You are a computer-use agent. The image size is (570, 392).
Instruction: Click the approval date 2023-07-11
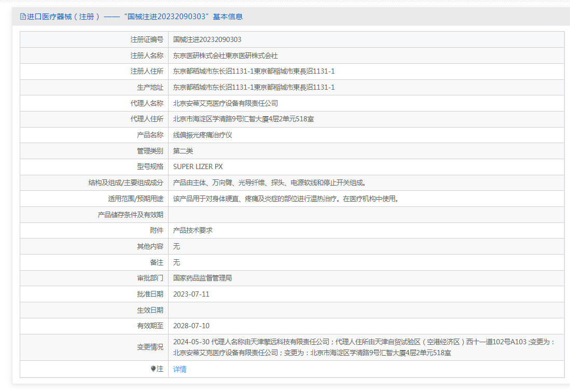point(191,294)
